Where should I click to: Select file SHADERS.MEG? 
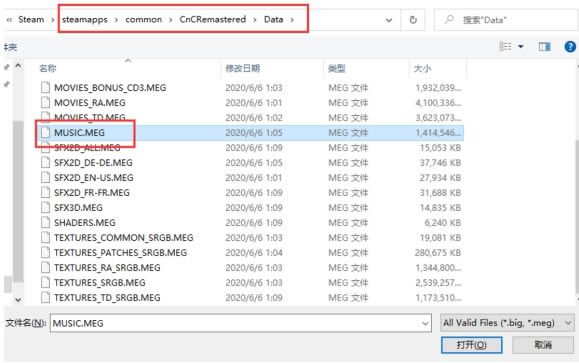pyautogui.click(x=85, y=223)
